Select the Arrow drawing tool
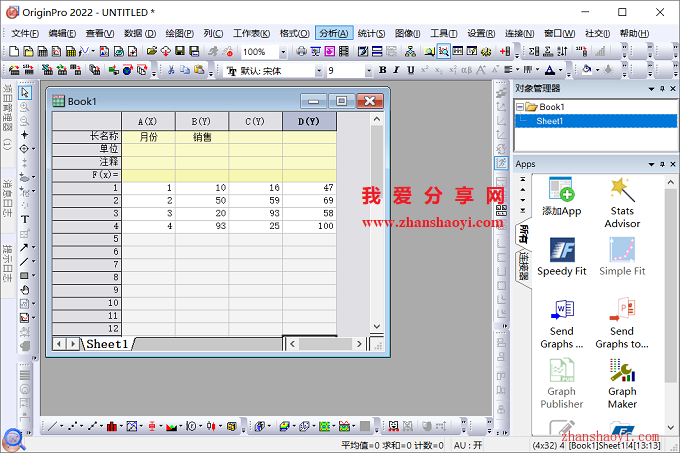The height and width of the screenshot is (453, 680). point(24,248)
